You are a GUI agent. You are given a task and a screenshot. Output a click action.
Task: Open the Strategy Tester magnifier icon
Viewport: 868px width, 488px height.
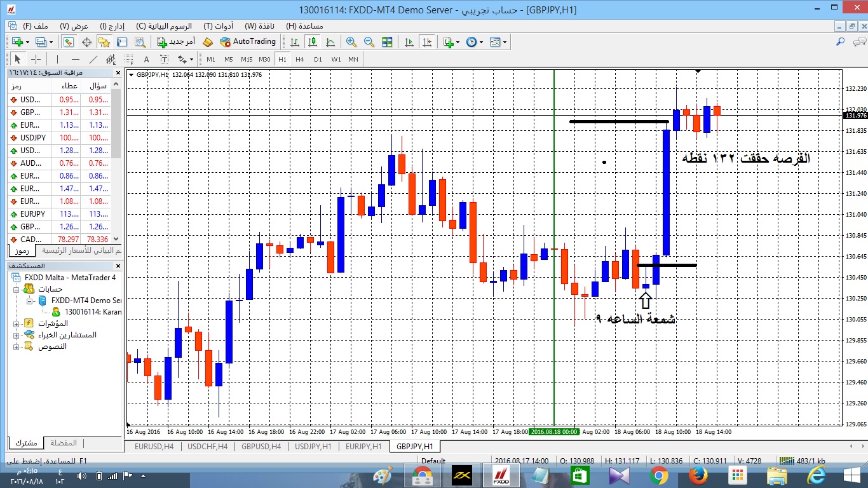[x=142, y=42]
